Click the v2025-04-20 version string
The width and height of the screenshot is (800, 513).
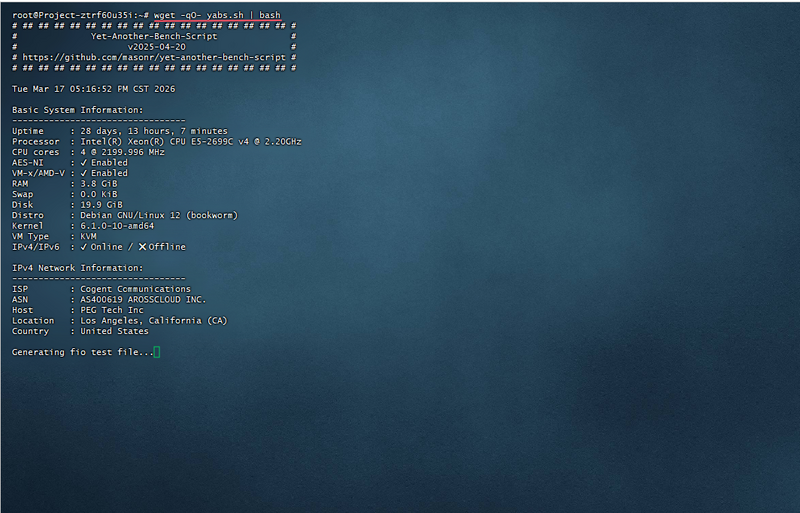(x=154, y=47)
